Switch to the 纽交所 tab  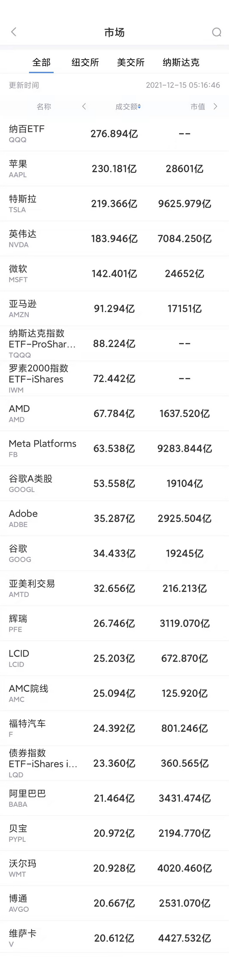[x=85, y=62]
